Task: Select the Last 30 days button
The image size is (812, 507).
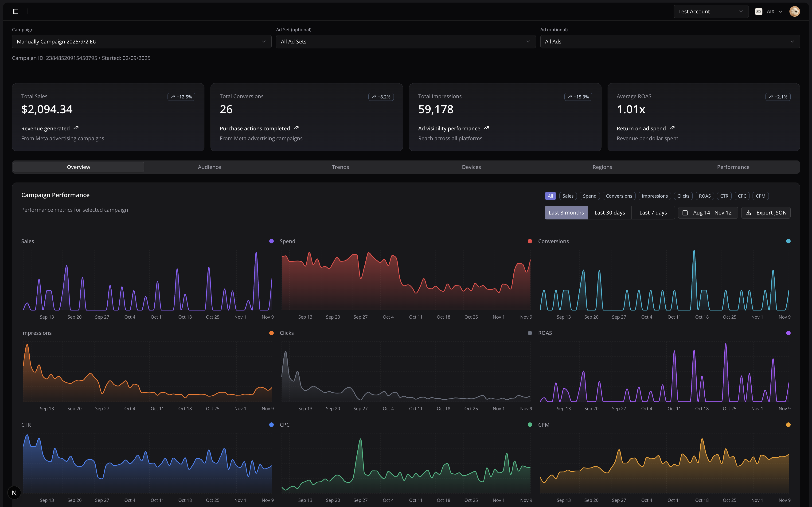Action: point(609,213)
